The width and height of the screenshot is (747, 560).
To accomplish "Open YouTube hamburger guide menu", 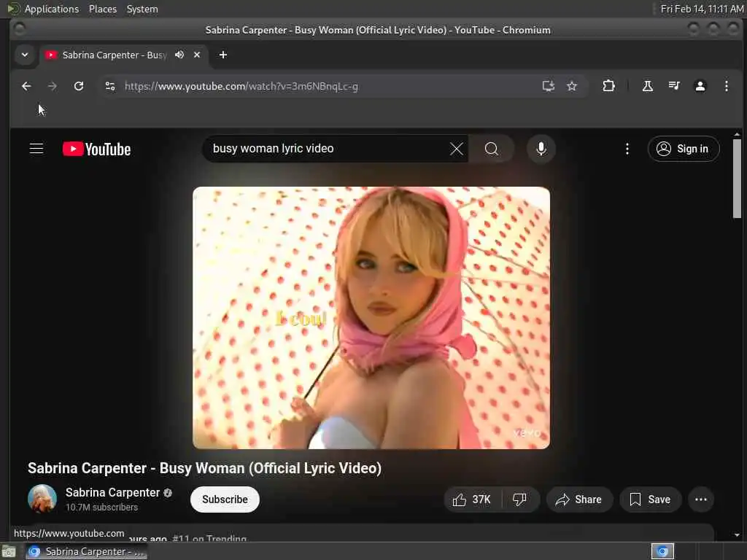I will click(36, 149).
